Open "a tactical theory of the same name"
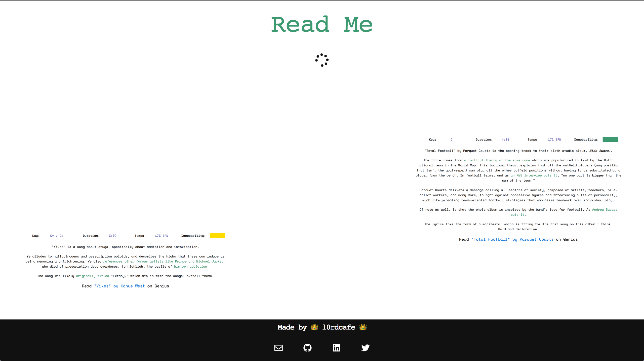 pos(497,160)
